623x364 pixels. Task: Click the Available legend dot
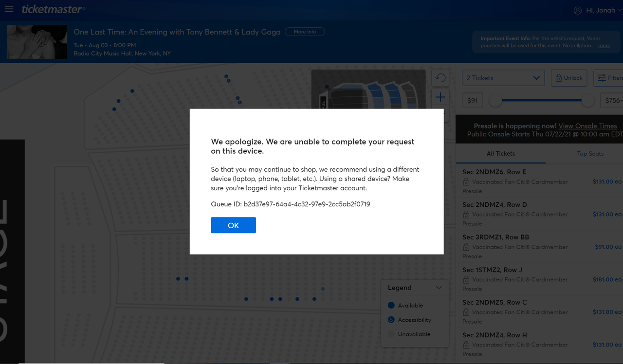(391, 306)
